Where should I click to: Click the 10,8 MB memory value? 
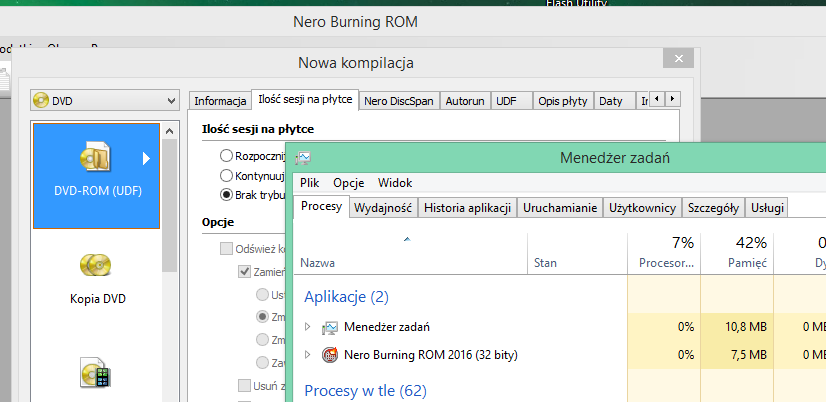click(745, 327)
